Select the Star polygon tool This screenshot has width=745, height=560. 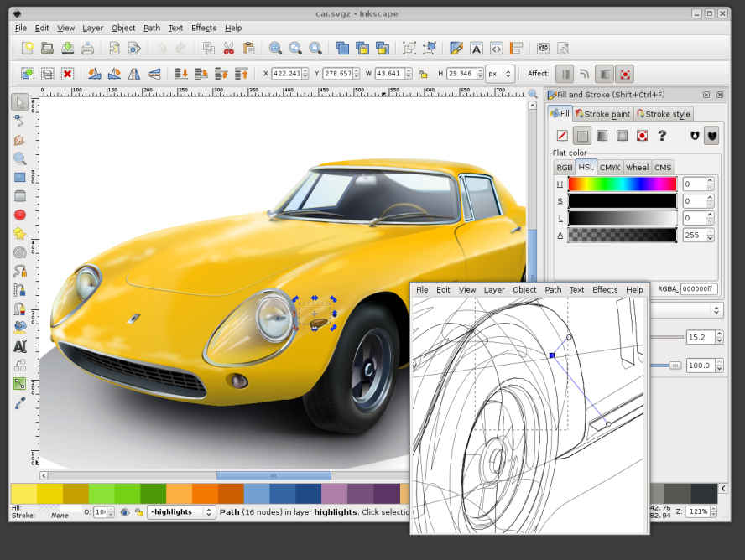19,234
